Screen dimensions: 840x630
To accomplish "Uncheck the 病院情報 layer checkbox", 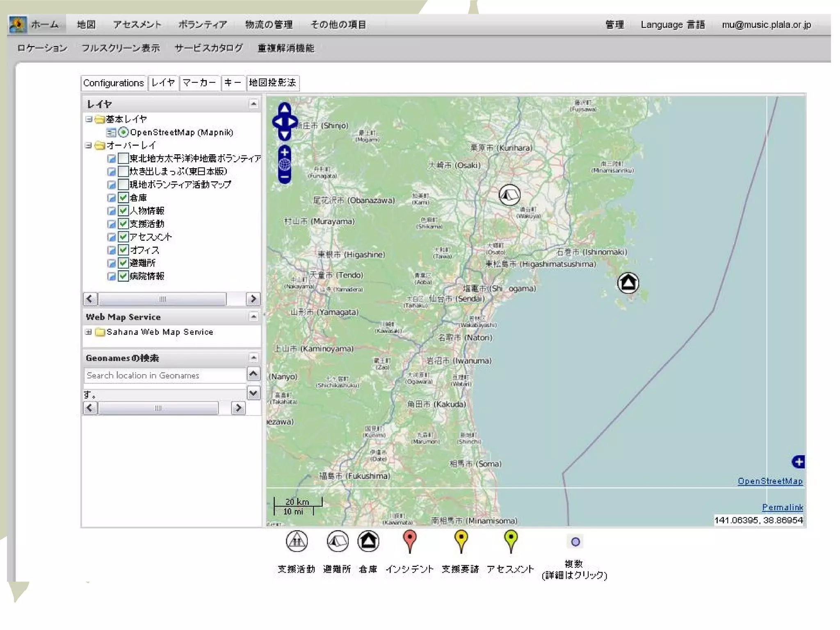I will pos(123,276).
